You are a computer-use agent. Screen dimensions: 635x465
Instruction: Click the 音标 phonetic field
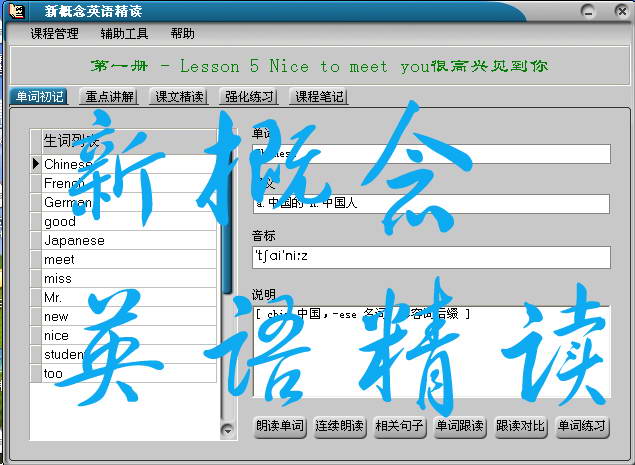pyautogui.click(x=431, y=257)
